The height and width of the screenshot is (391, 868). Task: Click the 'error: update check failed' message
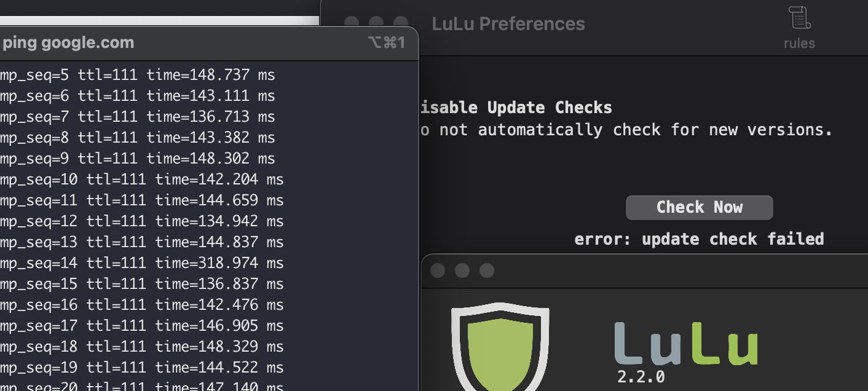699,239
